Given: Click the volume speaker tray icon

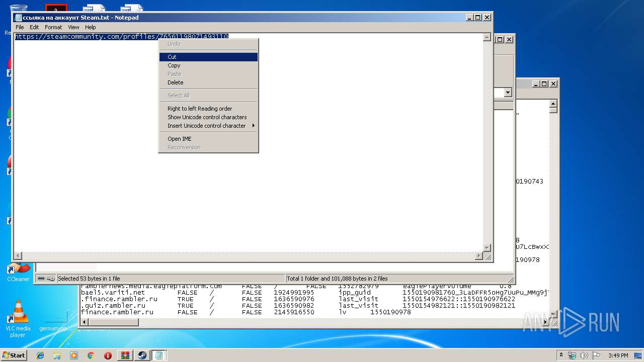Looking at the screenshot, I should pyautogui.click(x=584, y=355).
